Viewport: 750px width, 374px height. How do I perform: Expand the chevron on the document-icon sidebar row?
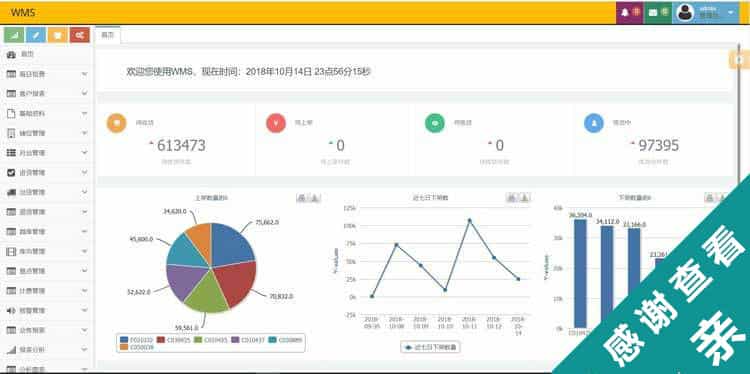pyautogui.click(x=84, y=113)
